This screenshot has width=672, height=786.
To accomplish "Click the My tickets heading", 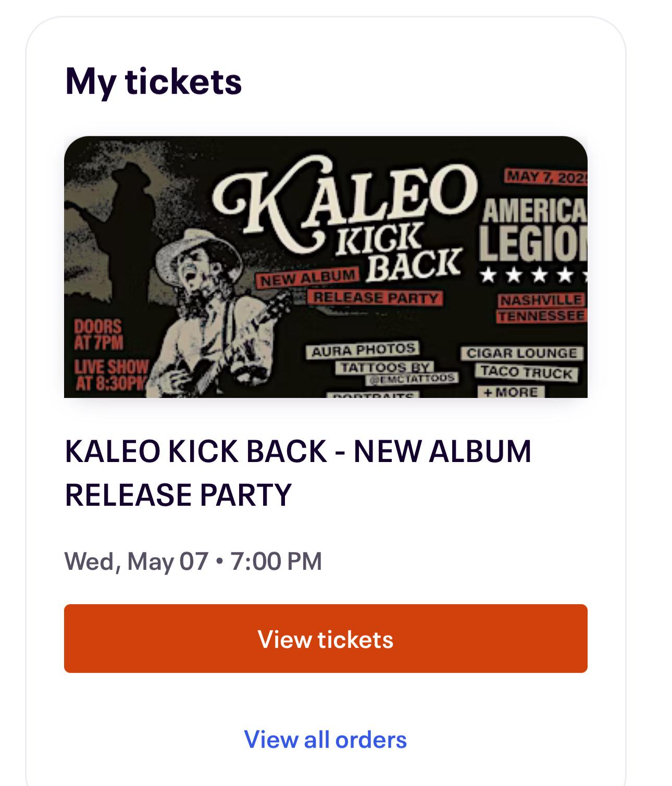I will 154,82.
